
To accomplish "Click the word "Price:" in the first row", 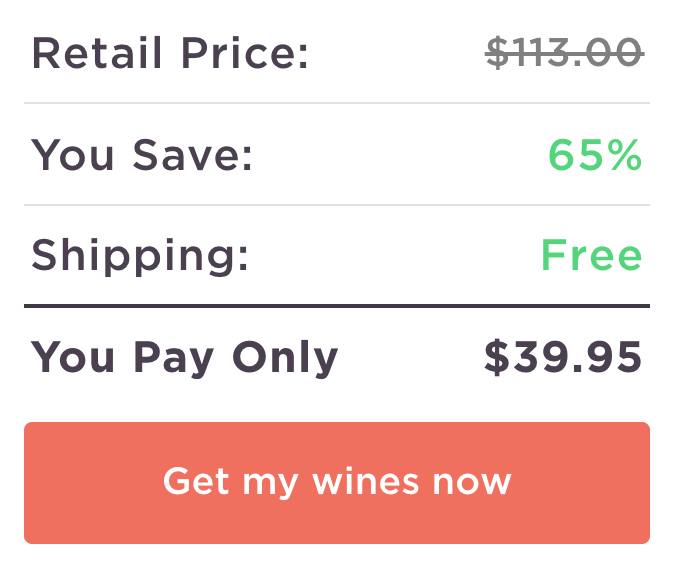I will [x=244, y=53].
